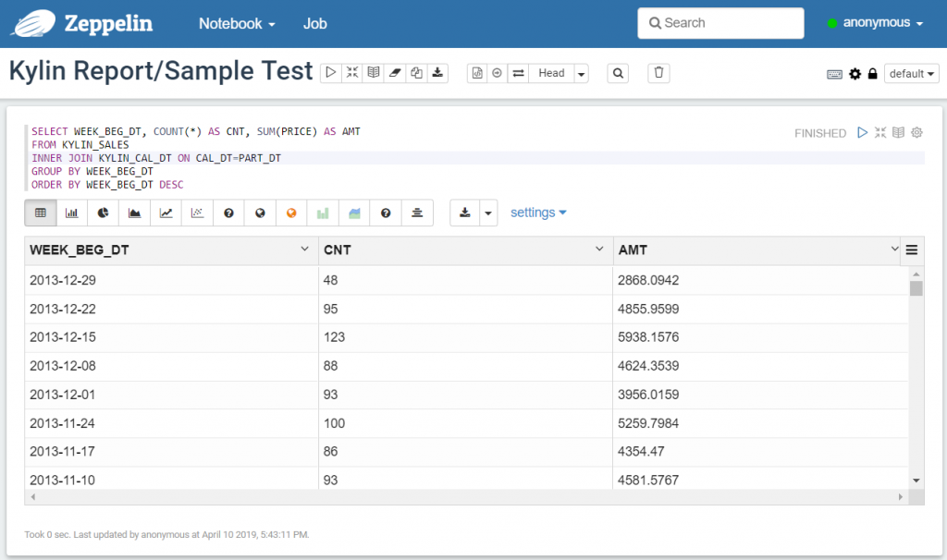Go to the Job menu item
Screen dimensions: 947x560
(x=314, y=23)
